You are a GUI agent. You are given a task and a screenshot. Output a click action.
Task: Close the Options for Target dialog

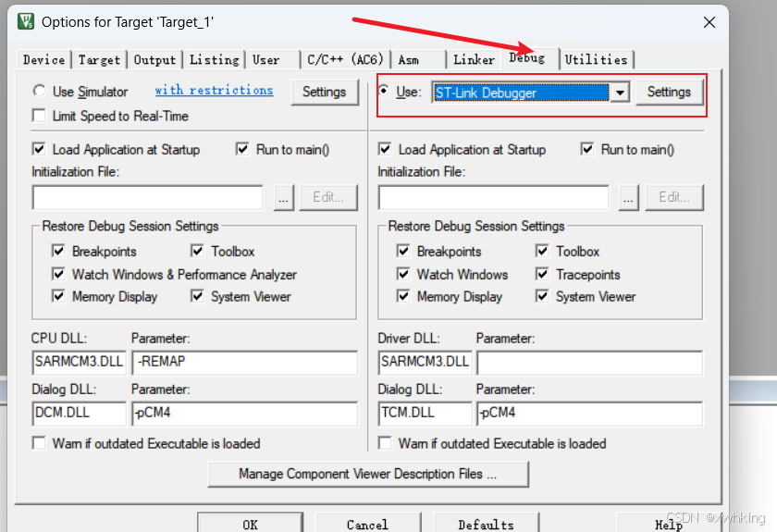tap(709, 22)
